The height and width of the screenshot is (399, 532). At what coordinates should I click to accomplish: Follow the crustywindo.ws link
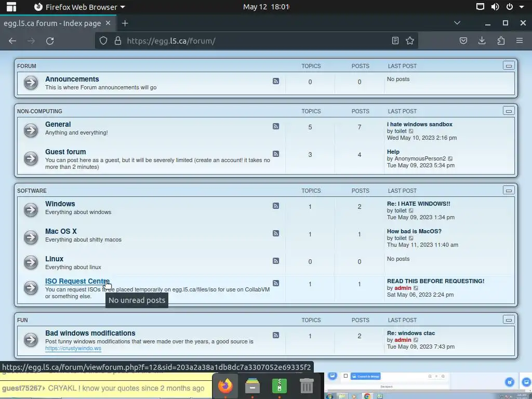coord(73,348)
